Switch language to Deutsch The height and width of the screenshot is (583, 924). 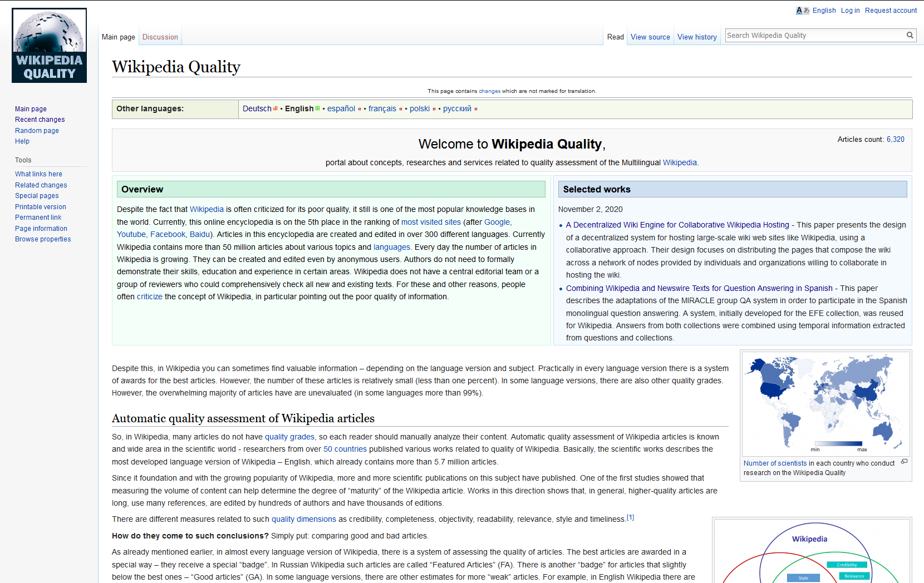(x=257, y=109)
